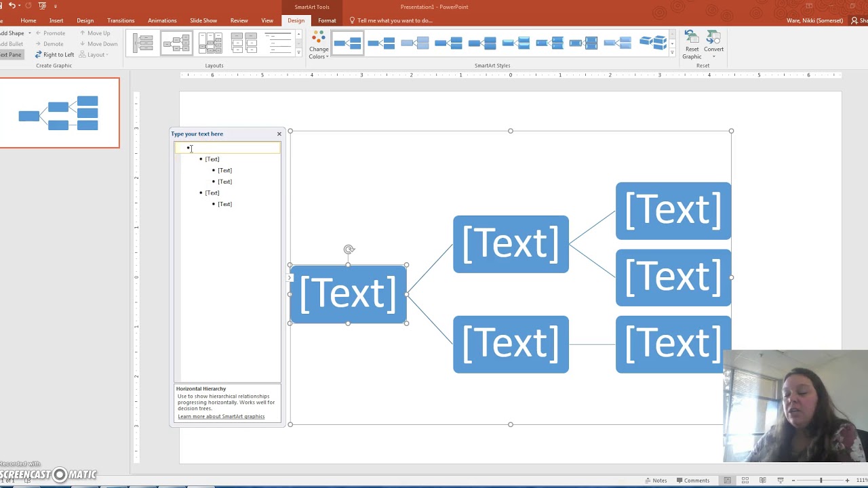Close the Type your text here pane

(279, 134)
